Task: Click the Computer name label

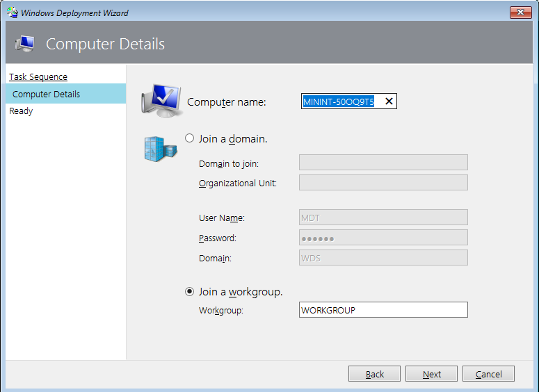Action: point(227,102)
